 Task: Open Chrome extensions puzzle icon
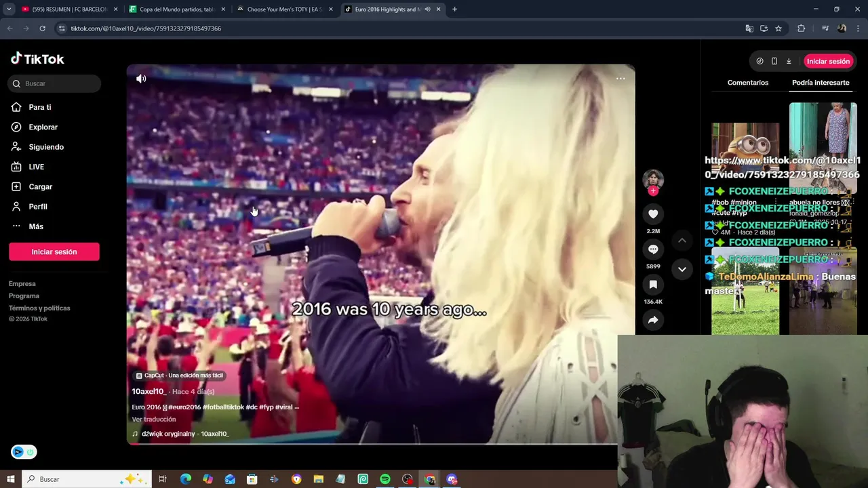(x=801, y=28)
